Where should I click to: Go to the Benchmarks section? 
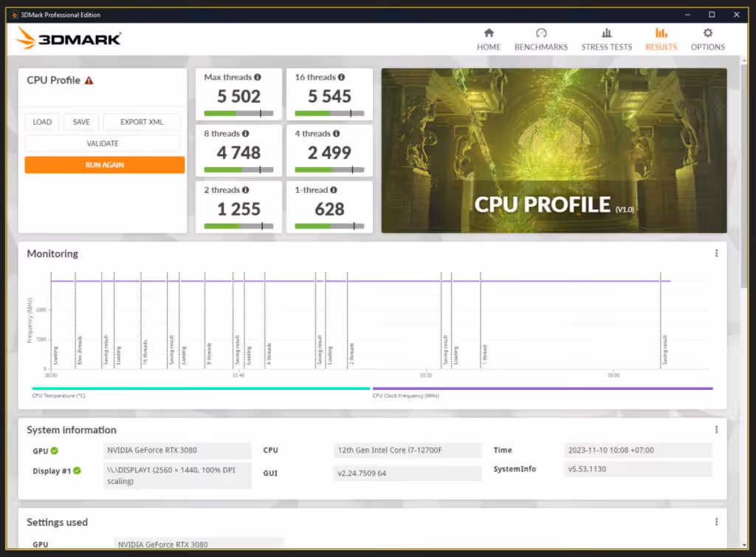(x=541, y=40)
